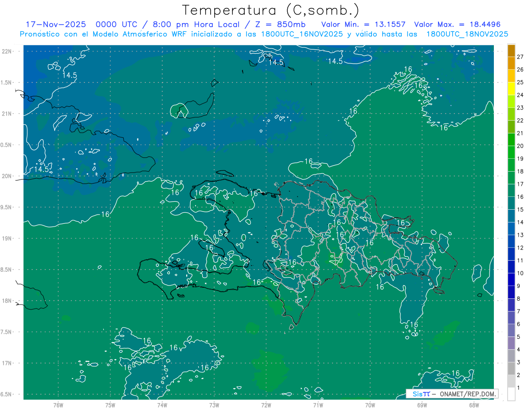The width and height of the screenshot is (532, 411).
Task: Click the '69W' longitude axis label
Action: pyautogui.click(x=422, y=405)
